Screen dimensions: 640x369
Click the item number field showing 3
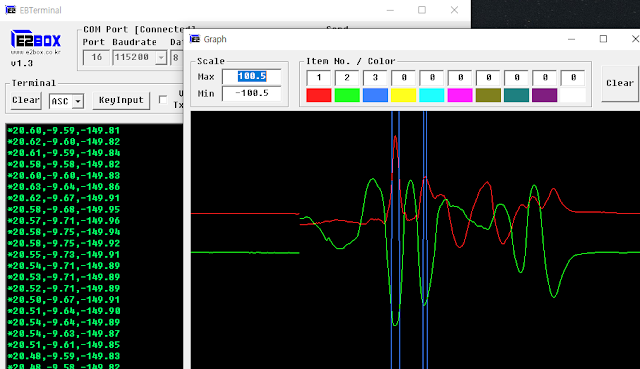click(375, 78)
